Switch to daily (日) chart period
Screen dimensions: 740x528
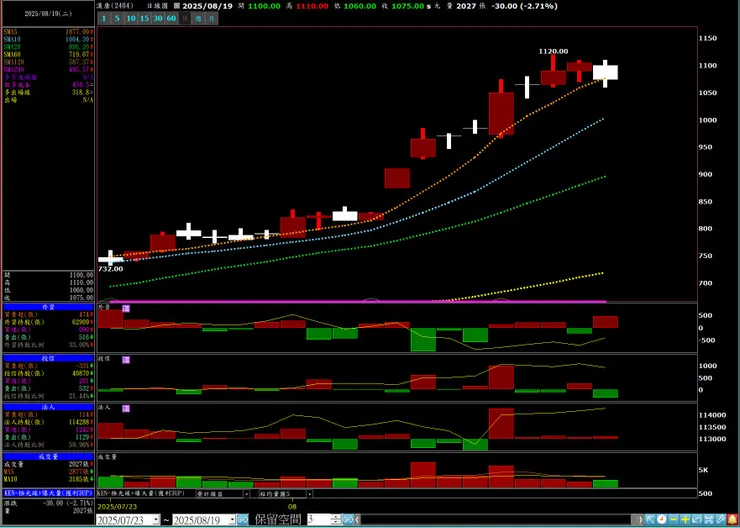[x=185, y=18]
